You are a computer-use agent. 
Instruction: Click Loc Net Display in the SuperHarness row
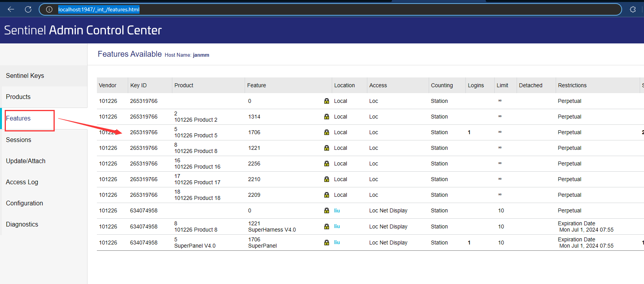[388, 226]
